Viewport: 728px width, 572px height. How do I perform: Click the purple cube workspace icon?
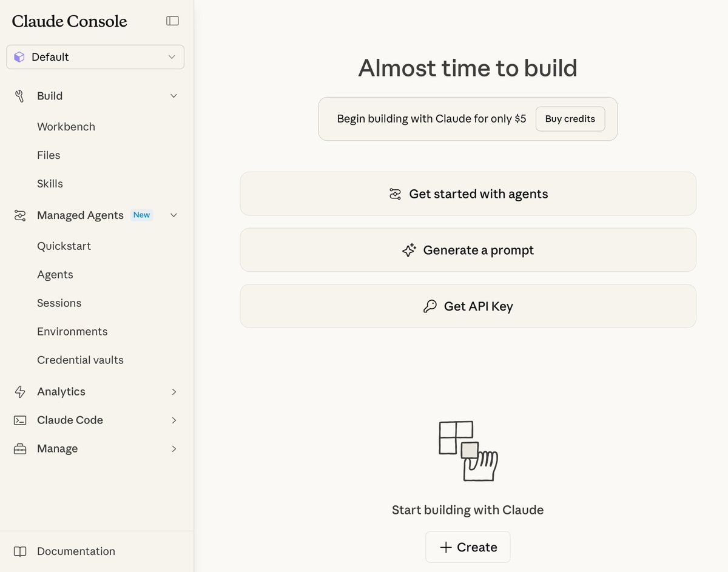click(19, 57)
